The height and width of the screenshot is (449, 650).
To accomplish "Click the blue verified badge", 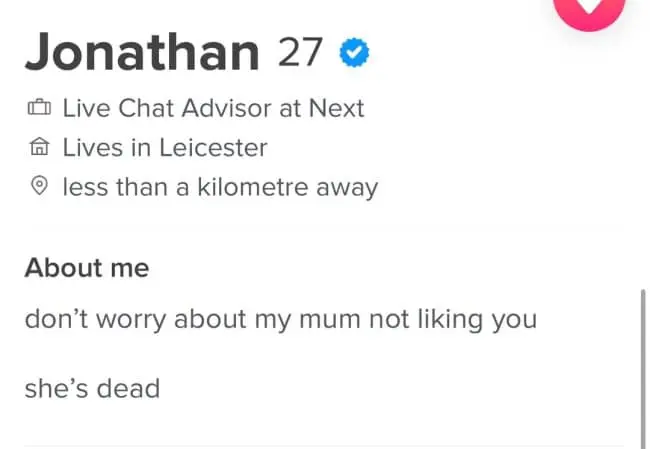I will tap(355, 53).
